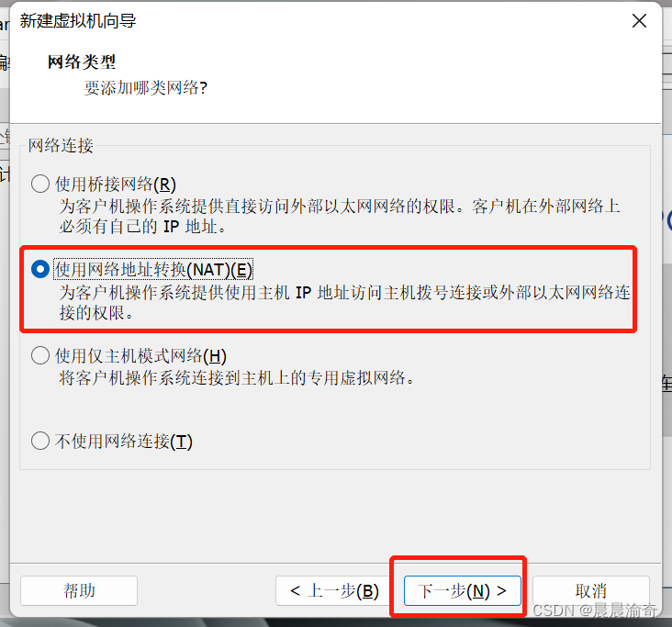Click the 要添加哪类网络? subtitle text
The width and height of the screenshot is (672, 627).
[146, 88]
